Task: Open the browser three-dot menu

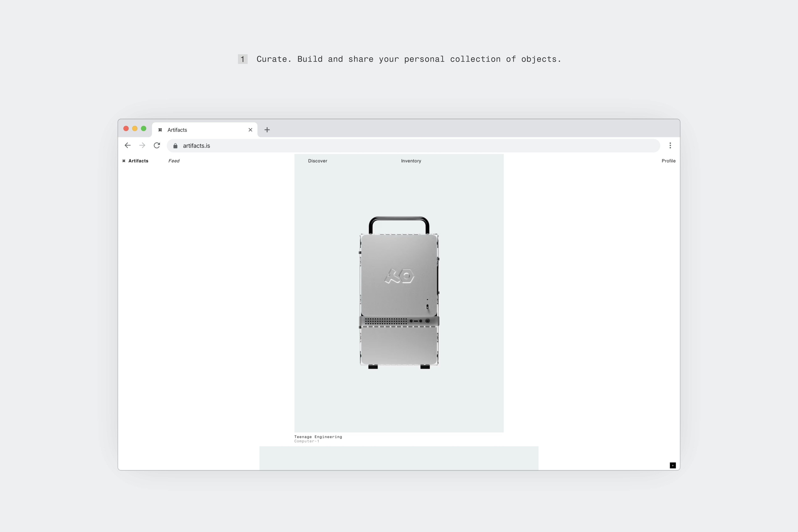Action: tap(670, 145)
